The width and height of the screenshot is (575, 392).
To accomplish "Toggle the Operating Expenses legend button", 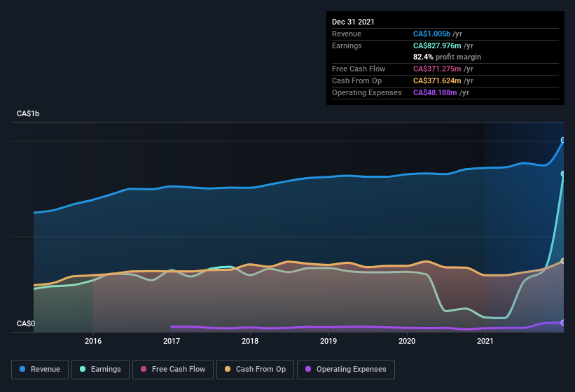I will coord(346,370).
